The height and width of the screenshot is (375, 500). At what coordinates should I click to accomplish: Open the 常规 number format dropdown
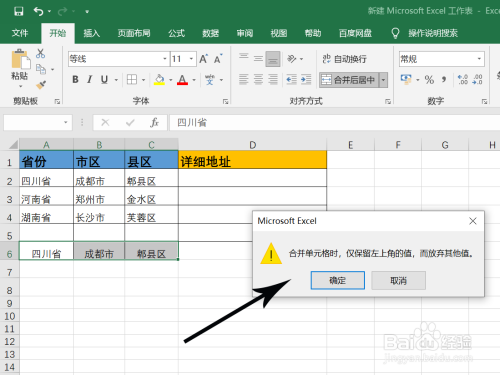point(479,59)
